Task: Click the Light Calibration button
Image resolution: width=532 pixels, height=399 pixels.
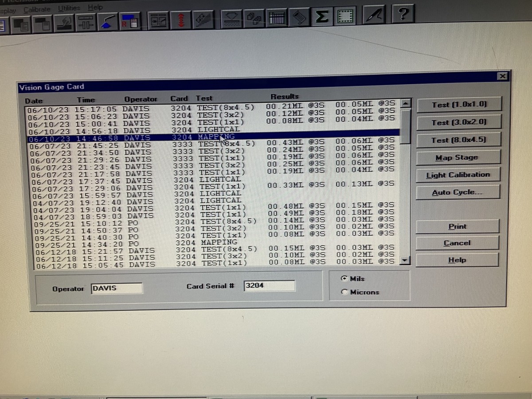Action: point(458,175)
